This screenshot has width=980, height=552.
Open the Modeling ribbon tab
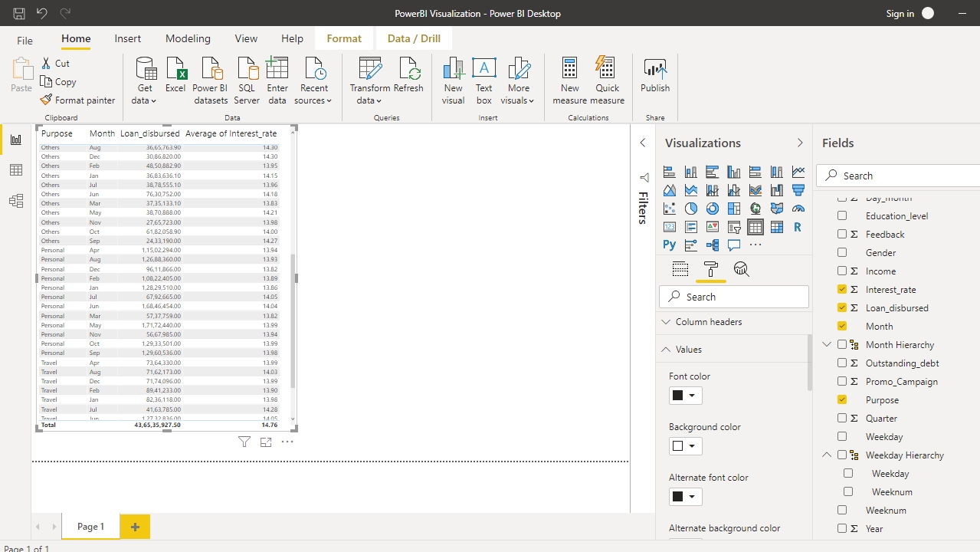pyautogui.click(x=188, y=38)
